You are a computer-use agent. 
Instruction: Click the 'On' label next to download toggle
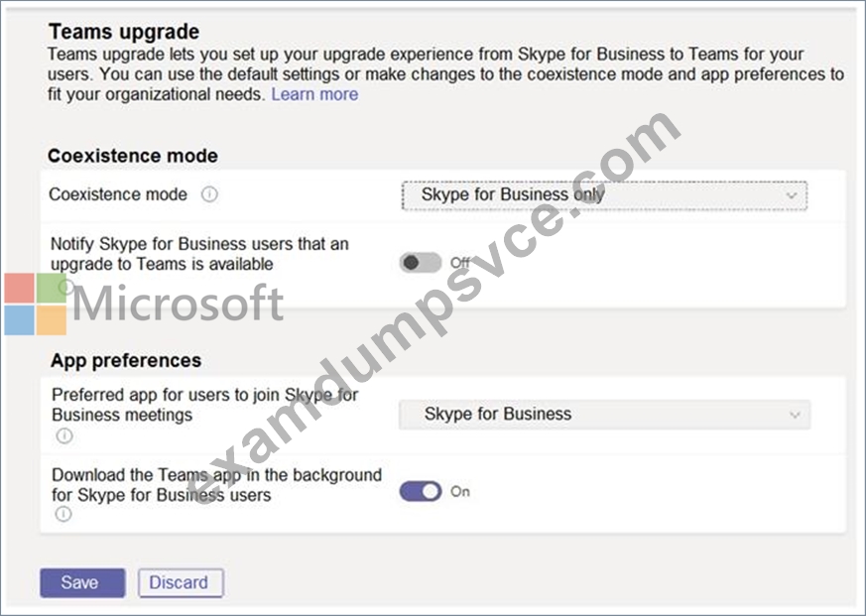[460, 491]
